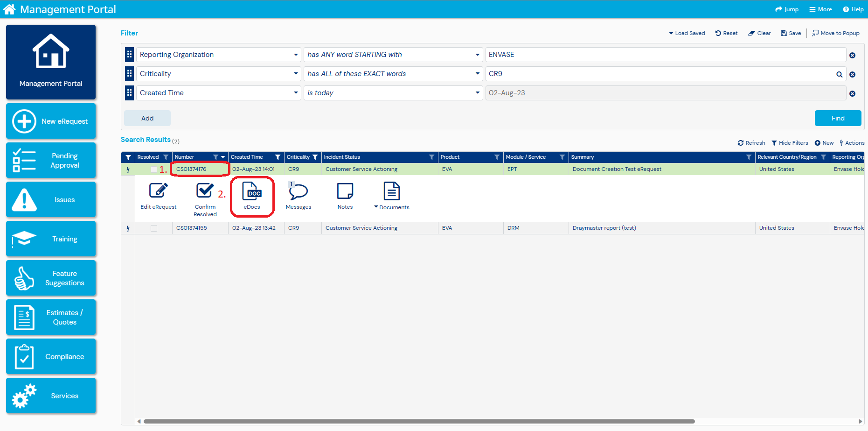868x431 pixels.
Task: Toggle Hide Filters above the results
Action: (790, 143)
